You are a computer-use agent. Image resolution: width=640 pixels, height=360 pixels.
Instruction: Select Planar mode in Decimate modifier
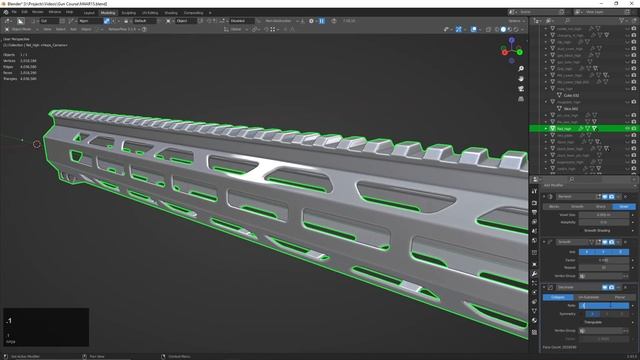click(620, 297)
